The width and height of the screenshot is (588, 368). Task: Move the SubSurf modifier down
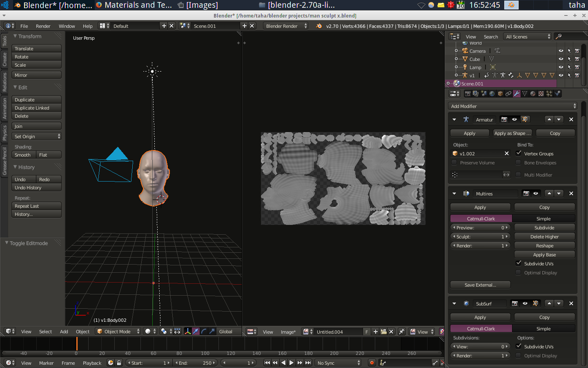click(x=559, y=303)
